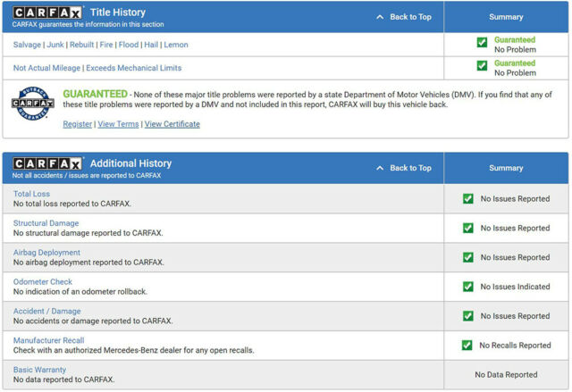
Task: Click the Flood title problem link
Action: click(128, 45)
